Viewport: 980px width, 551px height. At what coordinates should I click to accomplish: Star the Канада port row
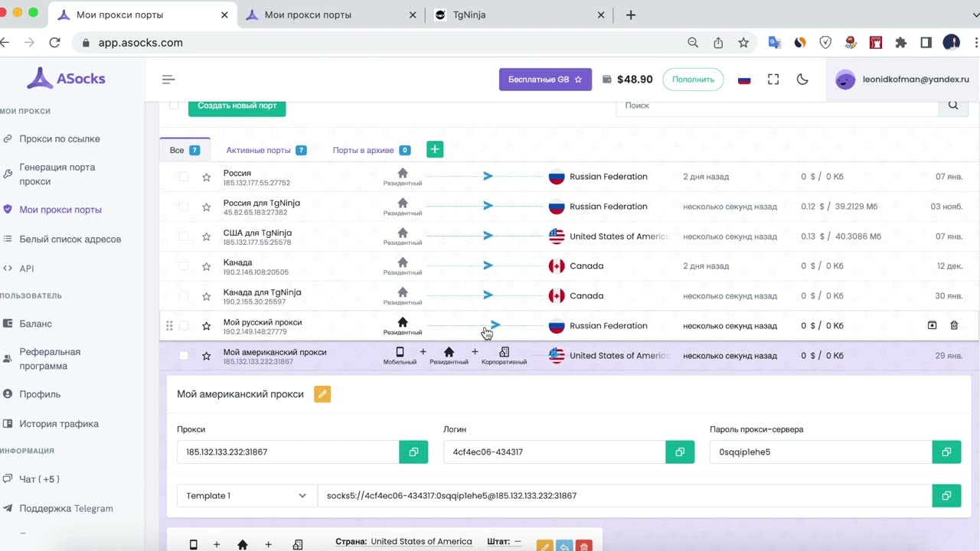206,266
